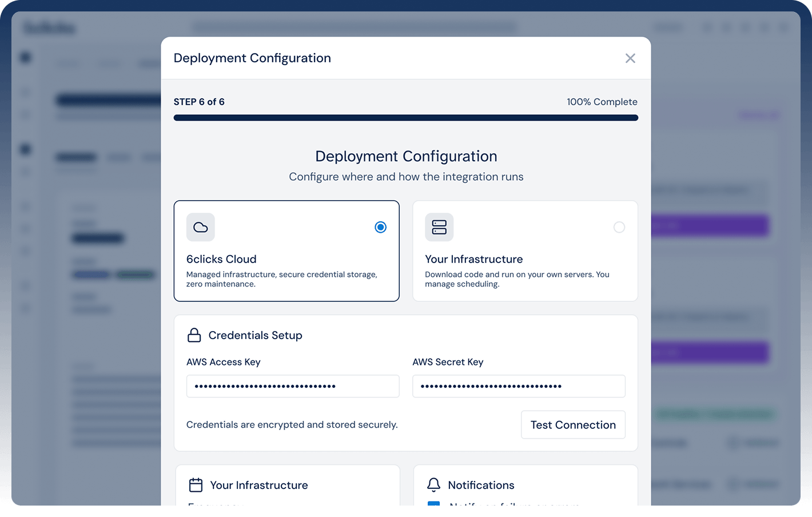812x517 pixels.
Task: Click the lock icon beside Credentials Setup
Action: (194, 335)
